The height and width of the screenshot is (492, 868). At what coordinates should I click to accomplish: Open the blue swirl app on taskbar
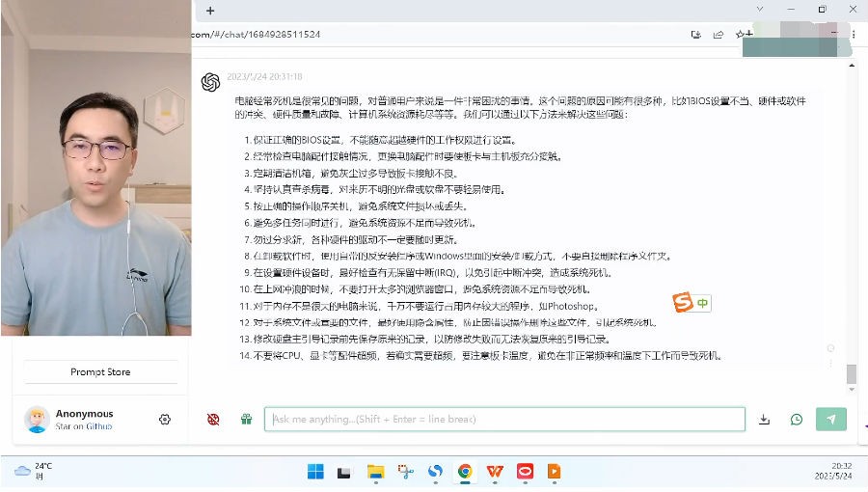[435, 472]
